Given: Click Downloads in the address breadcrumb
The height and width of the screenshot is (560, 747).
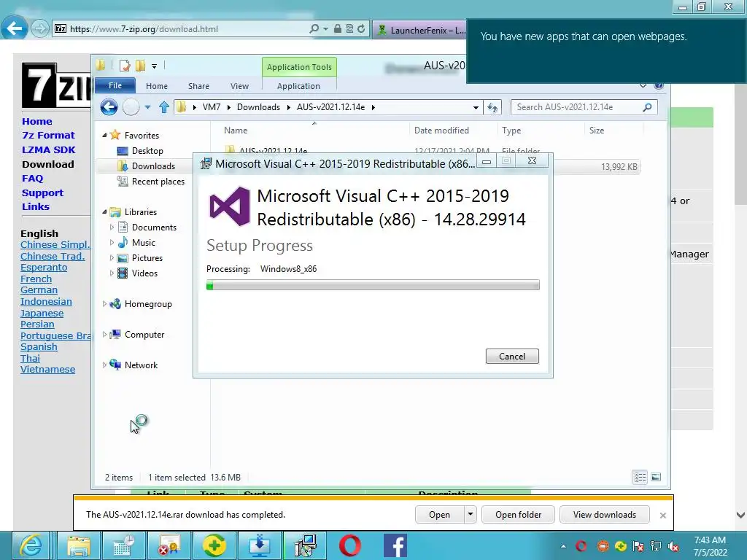Looking at the screenshot, I should (x=258, y=107).
